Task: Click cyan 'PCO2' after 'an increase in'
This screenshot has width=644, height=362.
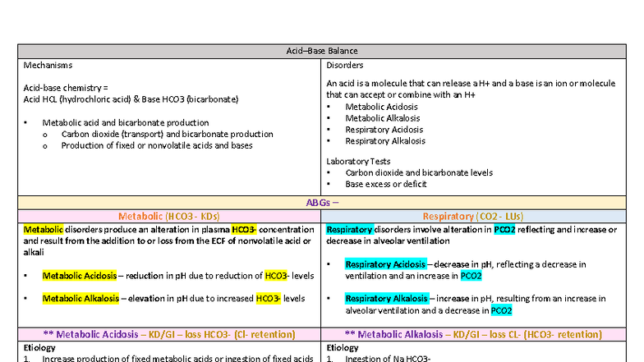Action: click(471, 276)
